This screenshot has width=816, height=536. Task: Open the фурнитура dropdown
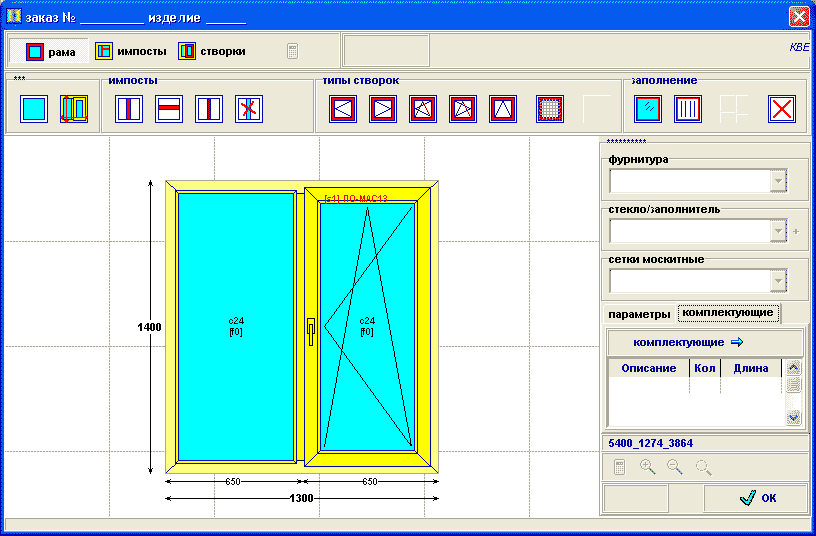click(x=779, y=181)
